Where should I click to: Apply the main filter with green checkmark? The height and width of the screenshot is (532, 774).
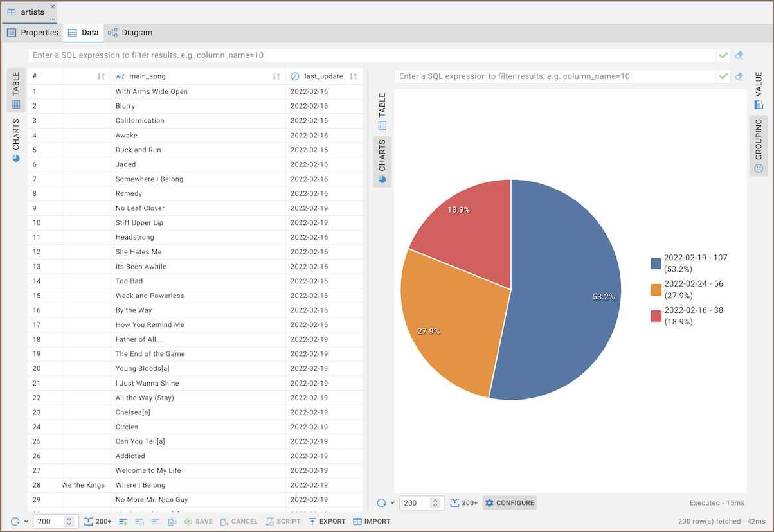coord(724,56)
